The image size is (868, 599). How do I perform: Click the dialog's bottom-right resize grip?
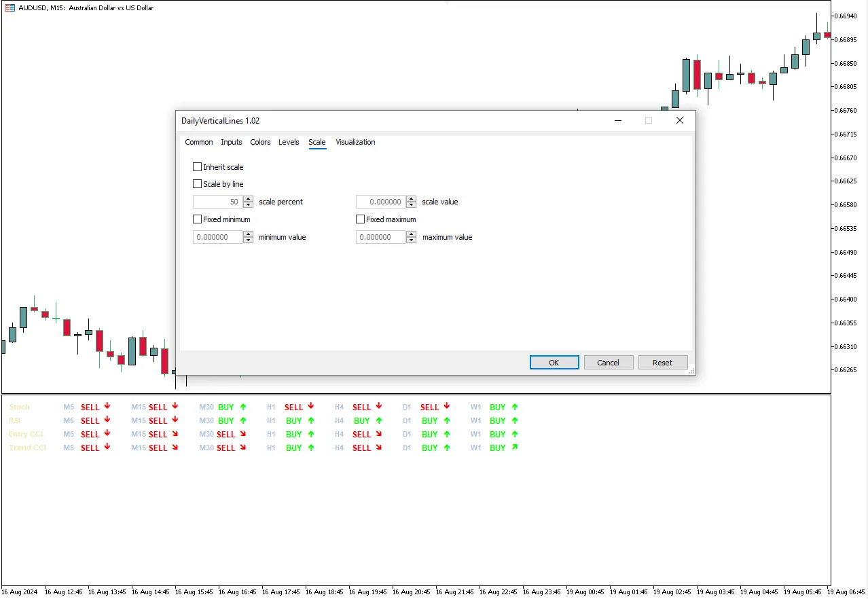coord(691,371)
